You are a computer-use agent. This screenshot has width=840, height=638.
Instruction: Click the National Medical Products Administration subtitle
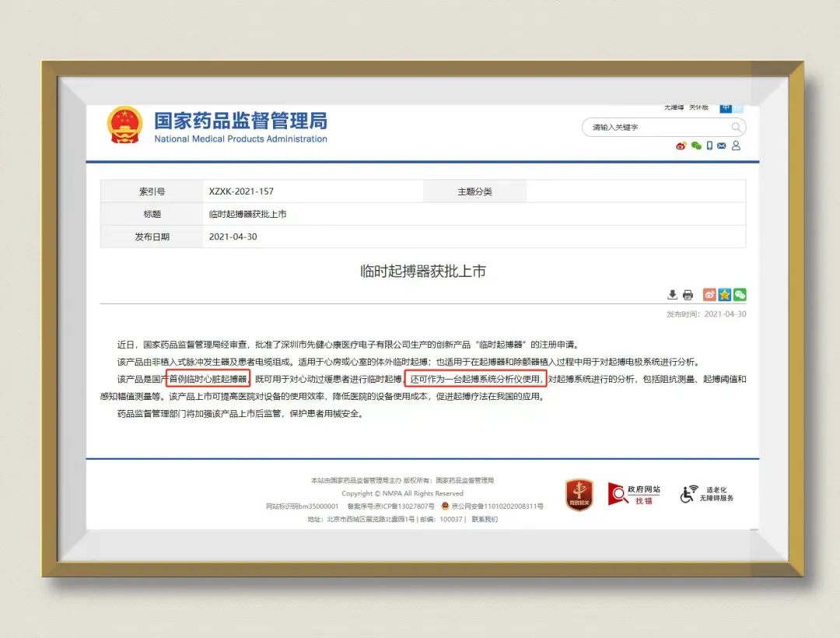(x=240, y=138)
